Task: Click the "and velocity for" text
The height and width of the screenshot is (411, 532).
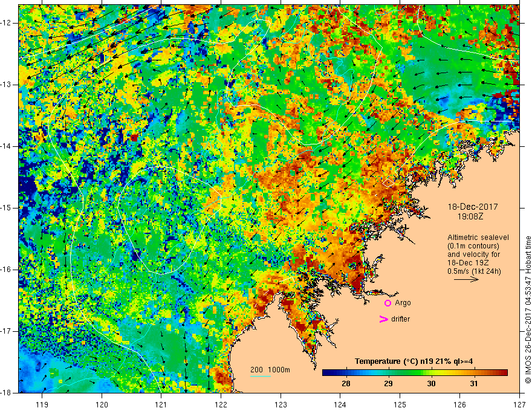Action: tap(473, 254)
